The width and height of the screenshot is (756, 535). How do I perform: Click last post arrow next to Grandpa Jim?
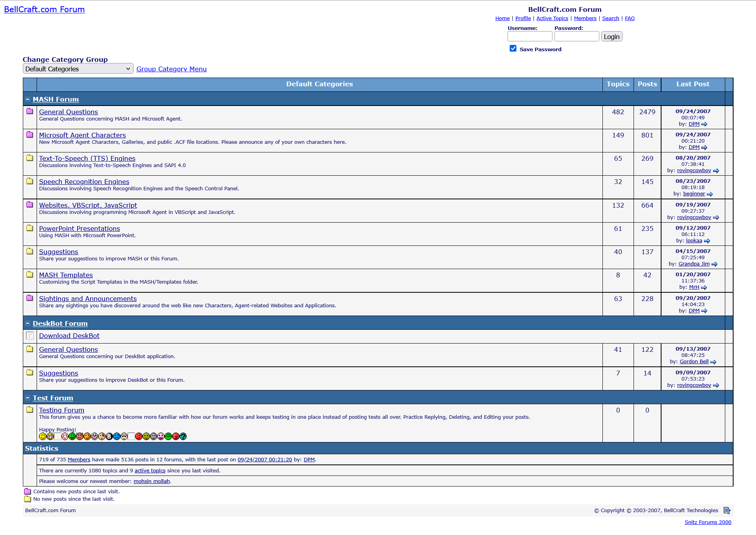click(x=714, y=264)
